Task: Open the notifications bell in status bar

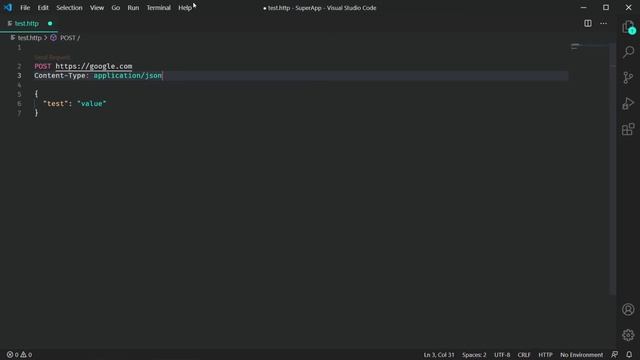Action: point(629,355)
